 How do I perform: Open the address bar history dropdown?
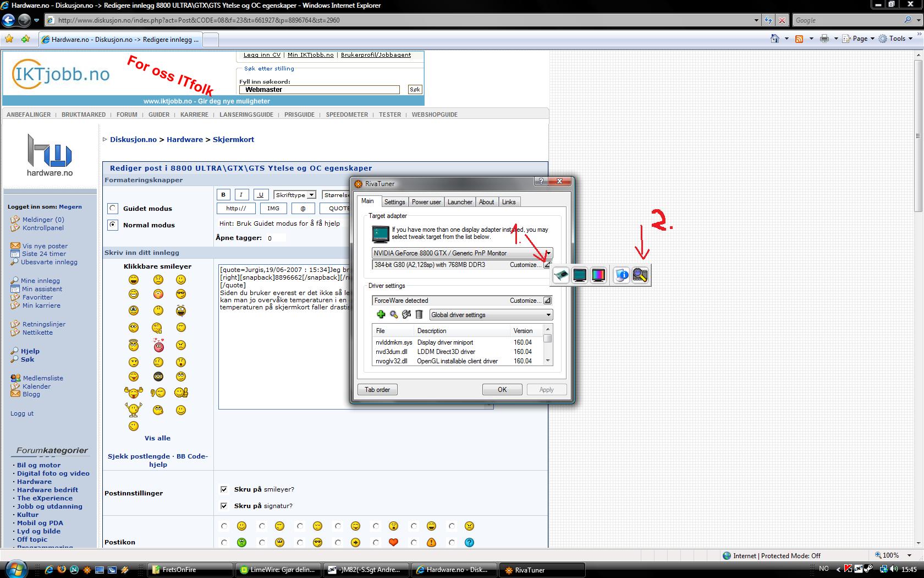pos(756,20)
